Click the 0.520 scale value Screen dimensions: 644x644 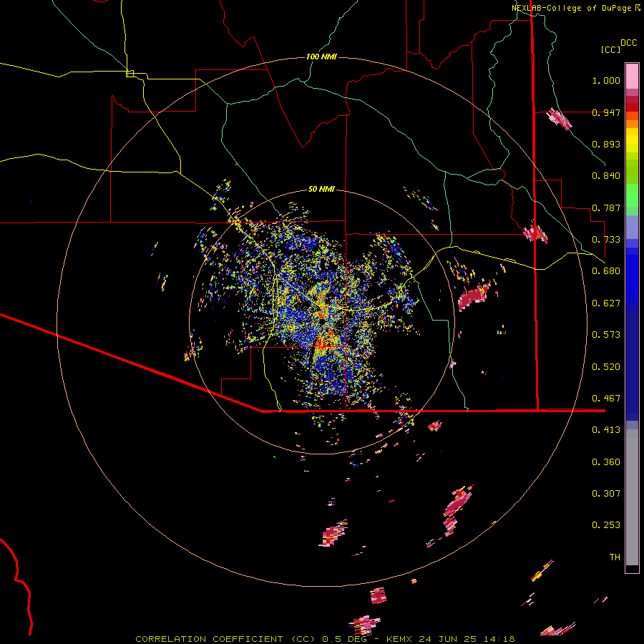(606, 367)
